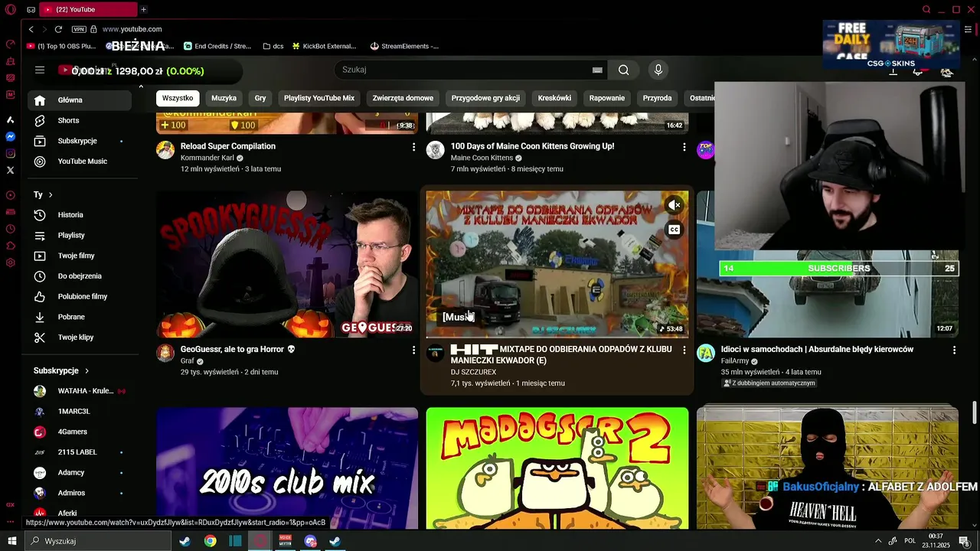Open DJ SZCZUREX channel name link
Screen dimensions: 980x551
tap(473, 372)
